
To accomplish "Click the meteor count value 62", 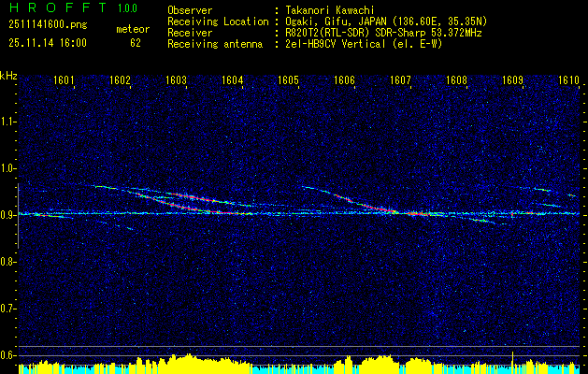I will pos(136,43).
